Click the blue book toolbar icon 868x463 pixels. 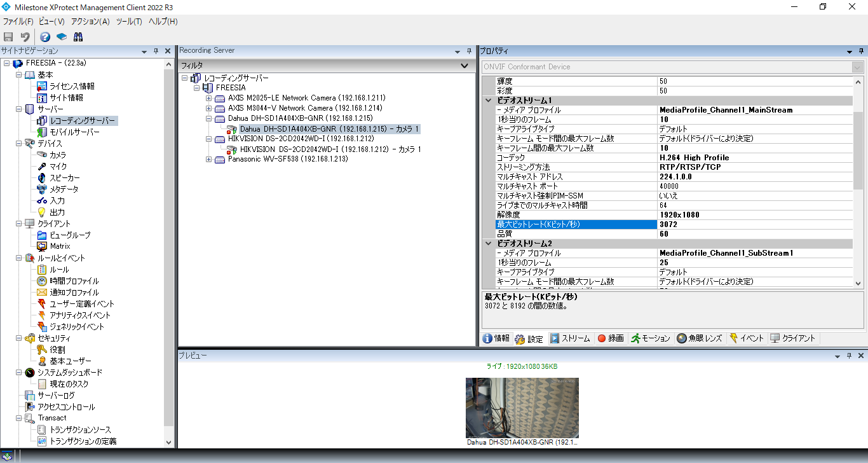(62, 37)
